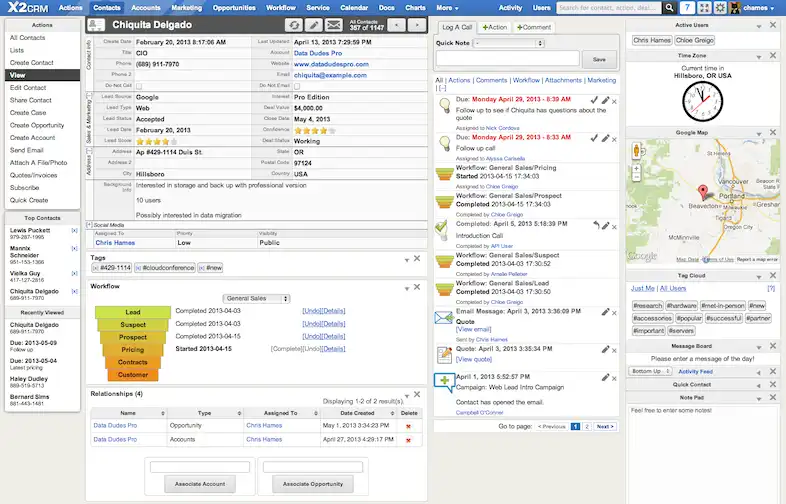Viewport: 786px width, 504px height.
Task: Open the notifications counter showing 7
Action: pos(687,8)
